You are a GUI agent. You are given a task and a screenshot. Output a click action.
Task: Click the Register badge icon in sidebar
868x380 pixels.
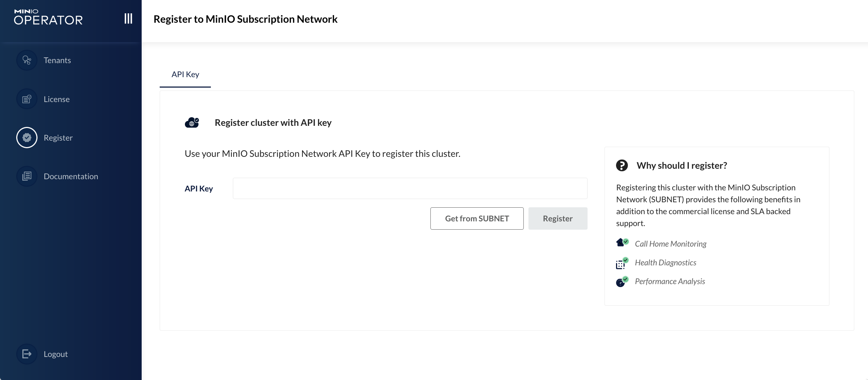click(27, 138)
